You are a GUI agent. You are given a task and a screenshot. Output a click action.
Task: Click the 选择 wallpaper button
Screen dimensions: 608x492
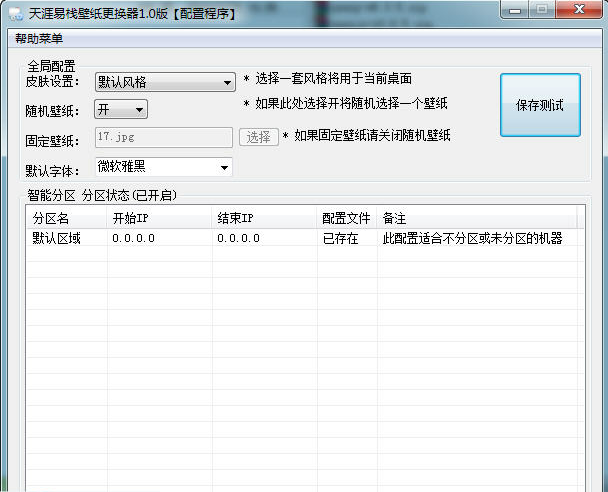click(259, 137)
